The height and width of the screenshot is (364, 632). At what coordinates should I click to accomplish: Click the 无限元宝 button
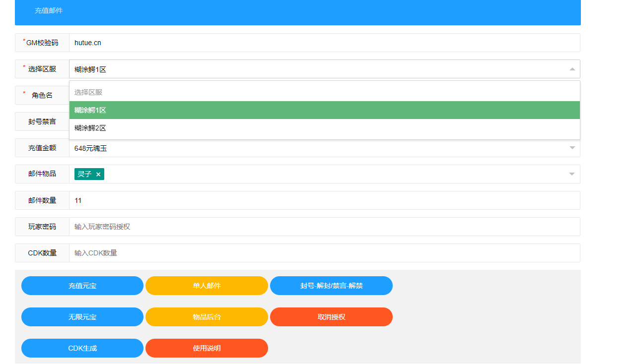(x=82, y=317)
